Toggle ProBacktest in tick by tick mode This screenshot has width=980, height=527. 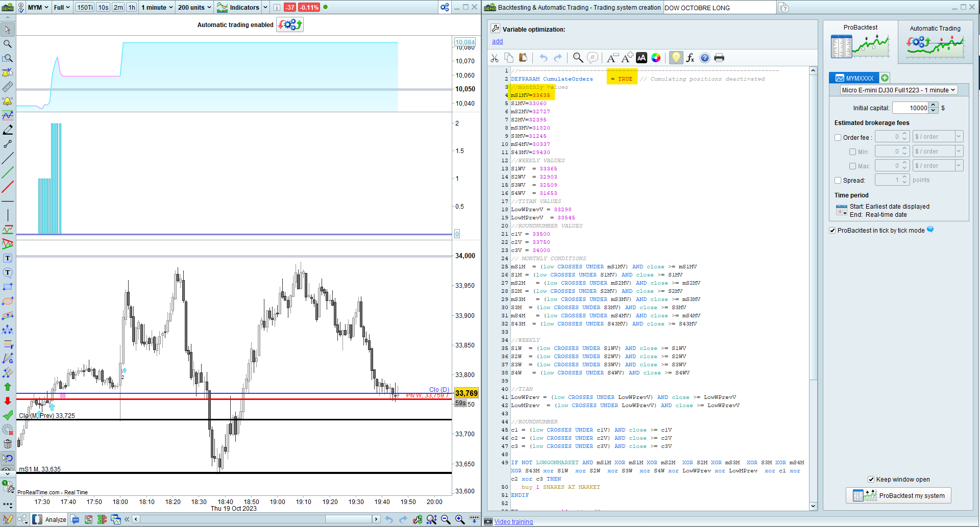(832, 231)
